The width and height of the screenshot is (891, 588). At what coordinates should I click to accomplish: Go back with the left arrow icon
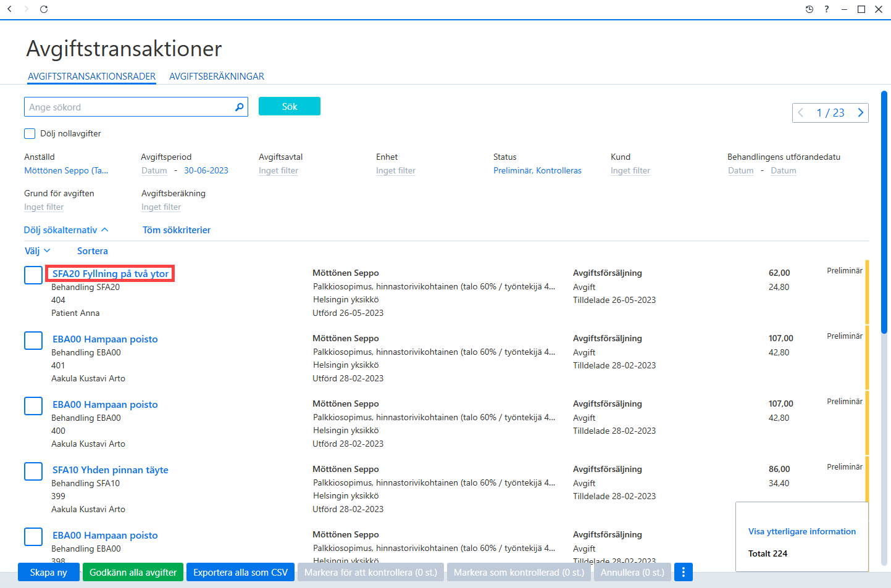pyautogui.click(x=9, y=9)
